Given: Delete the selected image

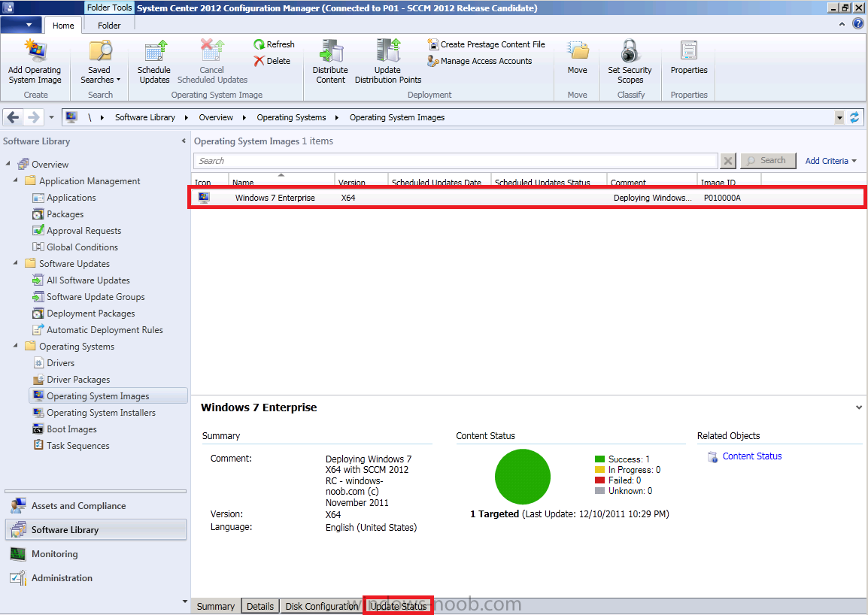Looking at the screenshot, I should click(x=272, y=61).
